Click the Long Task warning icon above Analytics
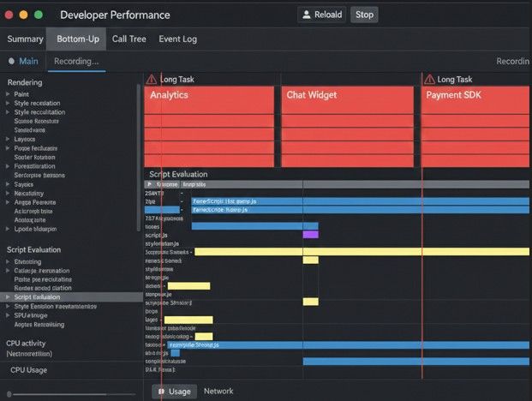Viewport: 532px width, 401px height. coord(151,79)
